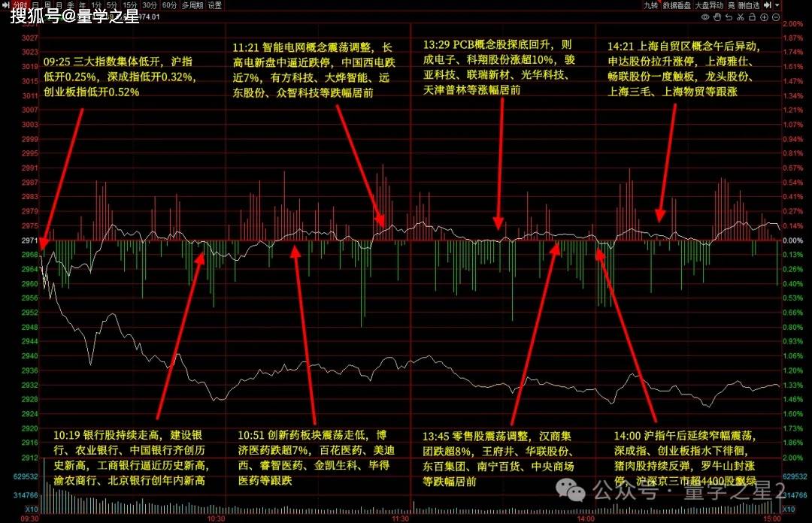This screenshot has width=812, height=523.
Task: Click the X10 volume scale label at bottom right
Action: 788,509
